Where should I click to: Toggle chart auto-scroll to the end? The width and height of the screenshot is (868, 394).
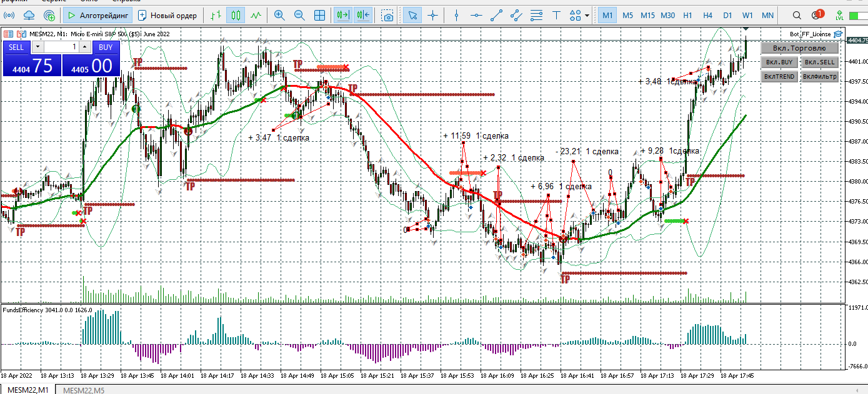342,15
